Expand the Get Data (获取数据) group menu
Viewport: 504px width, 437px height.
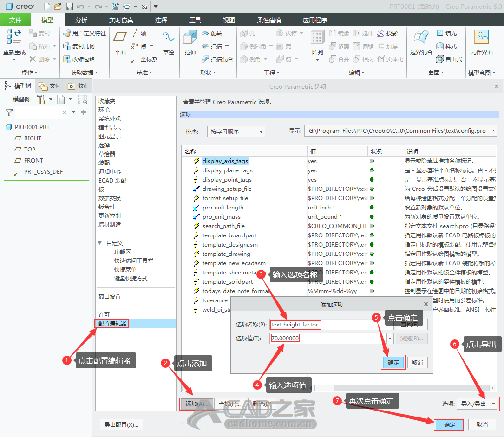pyautogui.click(x=85, y=72)
